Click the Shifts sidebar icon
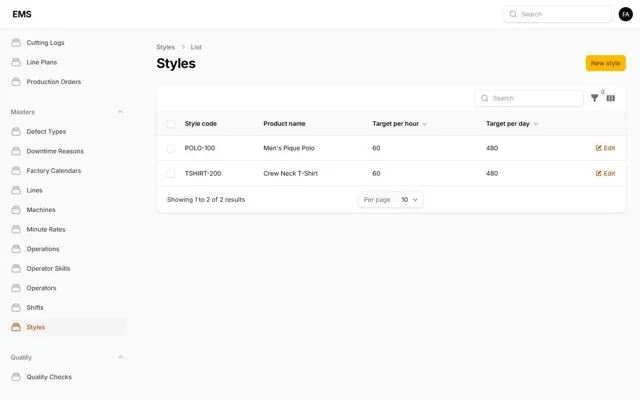This screenshot has width=640, height=400. [16, 308]
